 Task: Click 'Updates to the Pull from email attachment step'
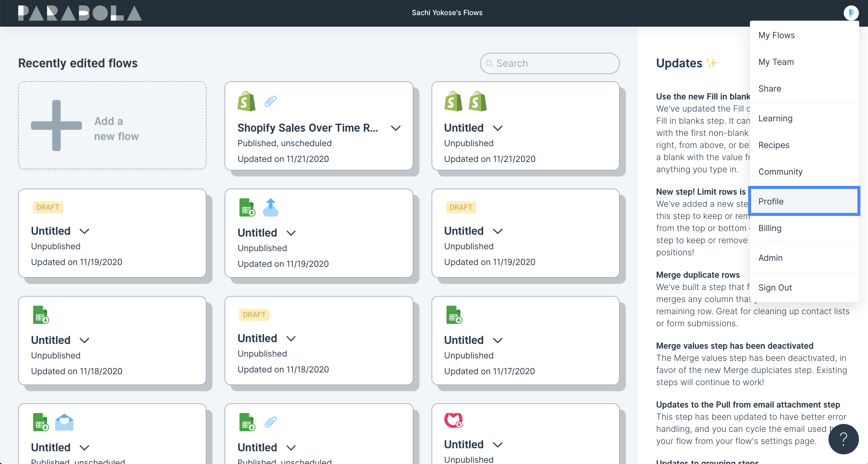click(x=748, y=405)
